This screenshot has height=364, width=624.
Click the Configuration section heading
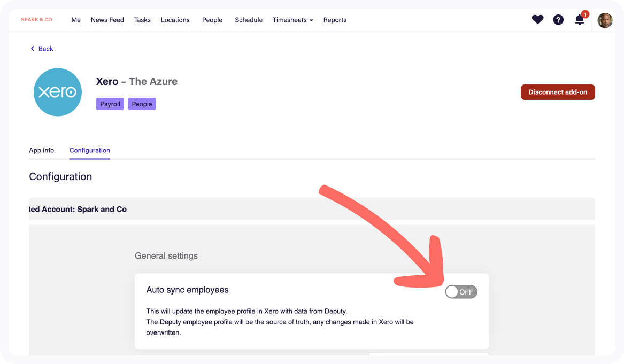click(x=60, y=176)
